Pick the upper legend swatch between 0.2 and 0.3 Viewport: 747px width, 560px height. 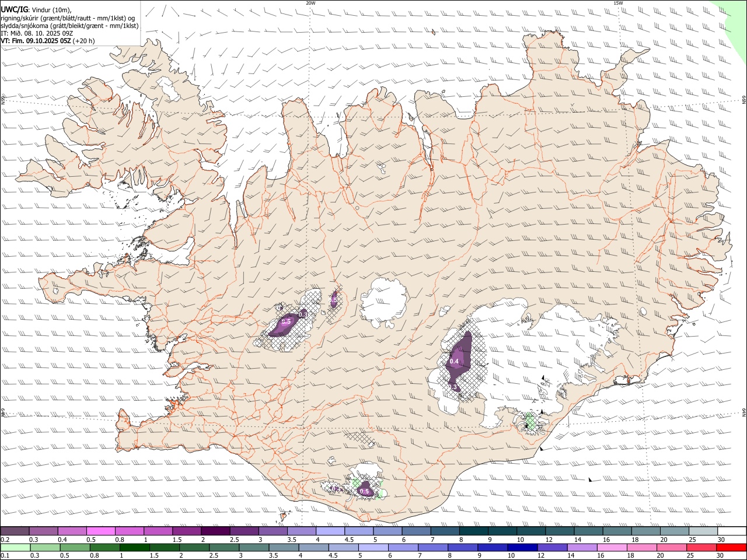pos(15,531)
